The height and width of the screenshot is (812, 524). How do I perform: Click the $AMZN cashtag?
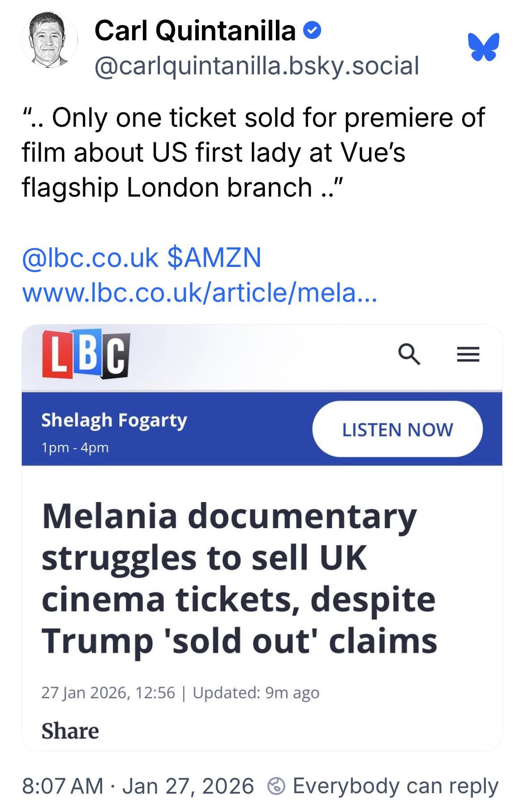click(214, 258)
